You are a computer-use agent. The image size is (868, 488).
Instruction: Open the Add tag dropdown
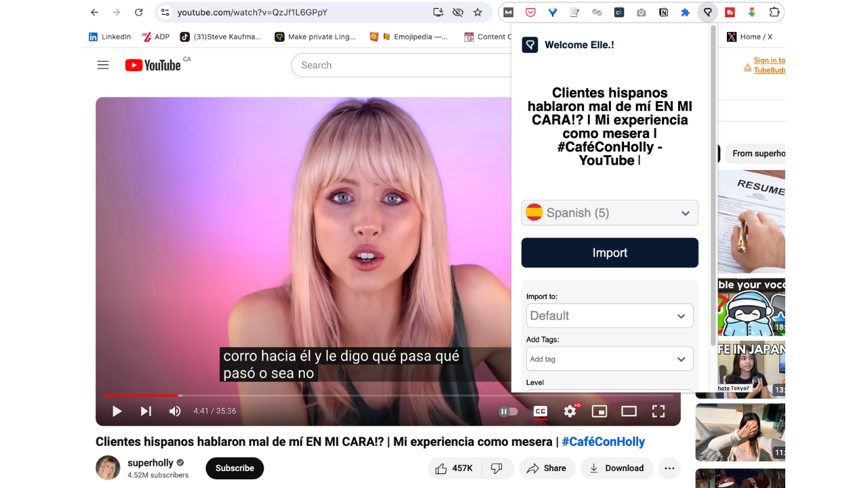coord(610,359)
